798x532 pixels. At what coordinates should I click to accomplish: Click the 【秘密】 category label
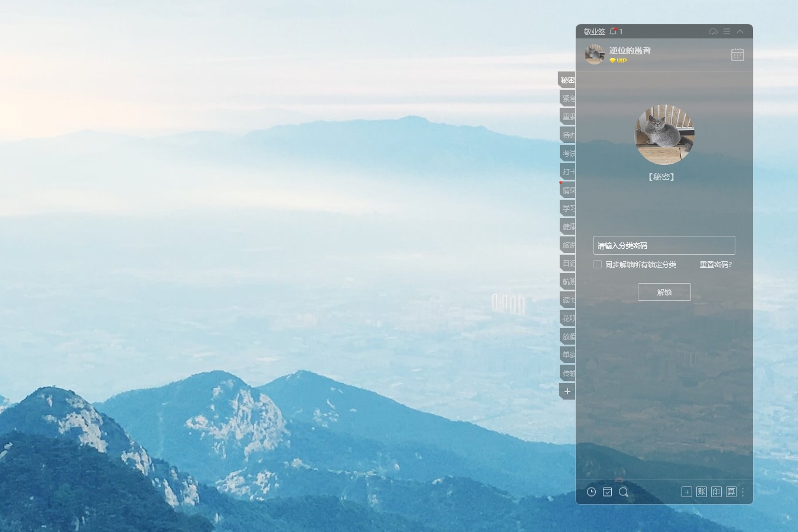coord(661,177)
